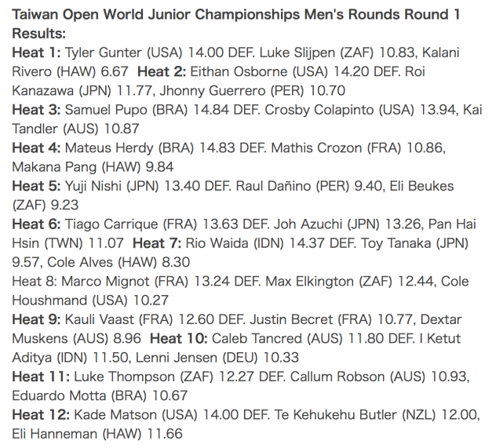The width and height of the screenshot is (492, 448).
Task: Select the bold 'Heat 1:' label
Action: pyautogui.click(x=36, y=53)
